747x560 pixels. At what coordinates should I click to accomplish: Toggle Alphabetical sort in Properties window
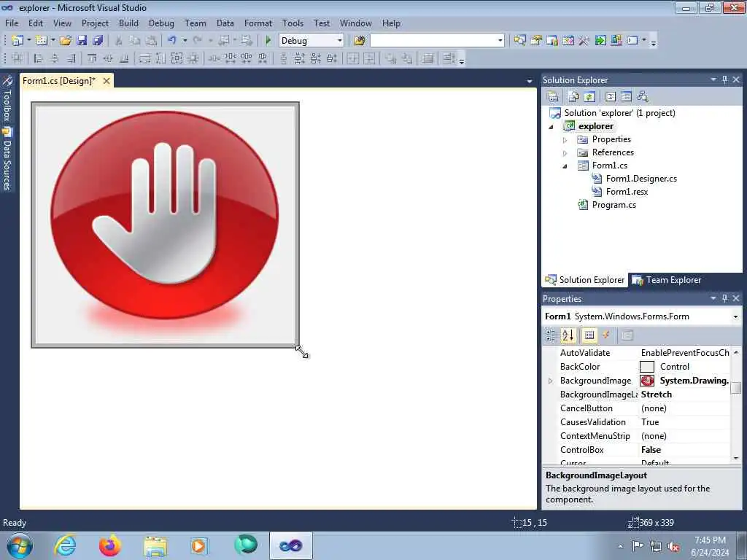point(568,335)
